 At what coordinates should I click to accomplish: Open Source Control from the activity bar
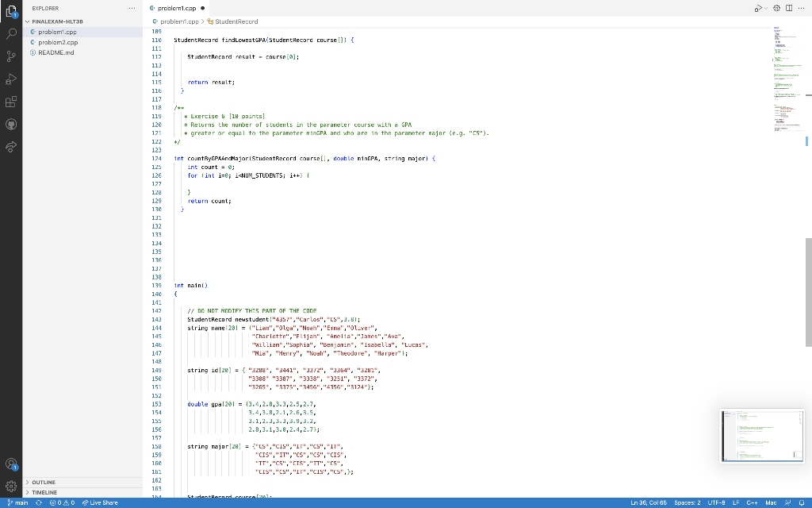10,57
